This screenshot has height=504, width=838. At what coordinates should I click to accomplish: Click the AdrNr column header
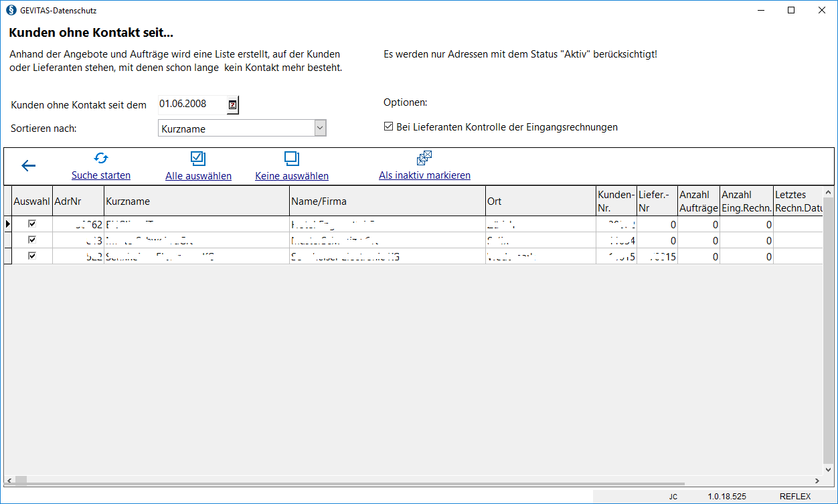[78, 201]
